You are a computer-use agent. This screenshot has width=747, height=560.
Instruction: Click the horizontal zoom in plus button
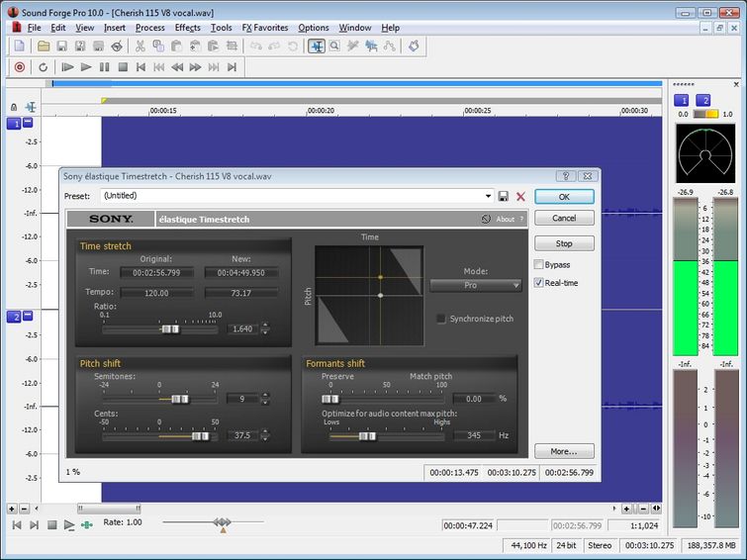click(626, 509)
